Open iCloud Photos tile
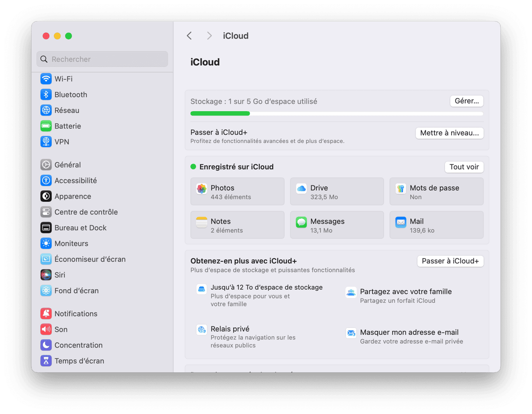 [x=237, y=192]
